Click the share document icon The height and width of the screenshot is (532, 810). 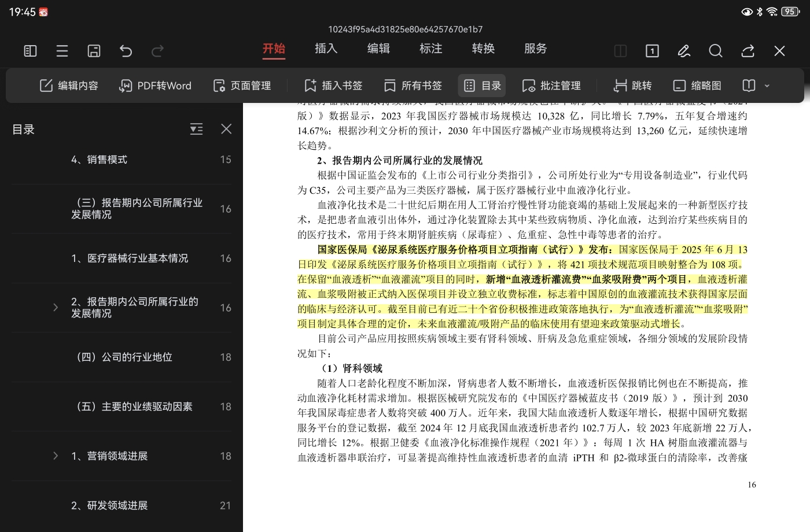[x=748, y=51]
